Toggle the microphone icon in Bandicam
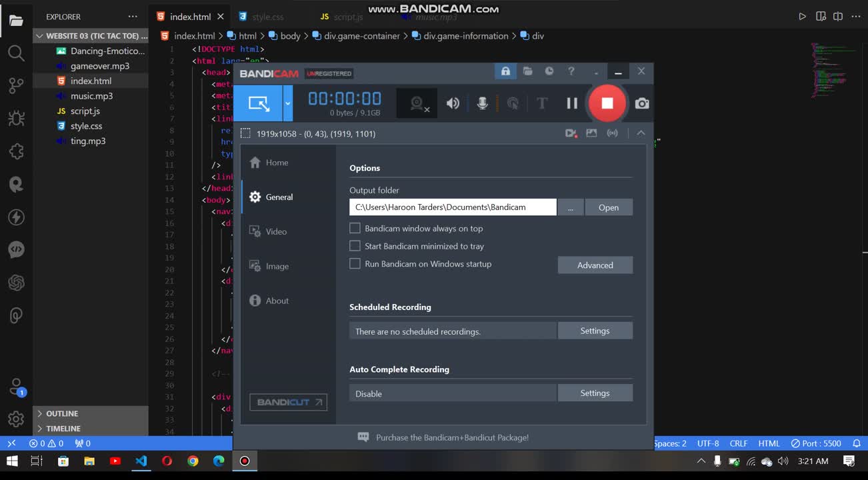This screenshot has height=480, width=868. 482,103
